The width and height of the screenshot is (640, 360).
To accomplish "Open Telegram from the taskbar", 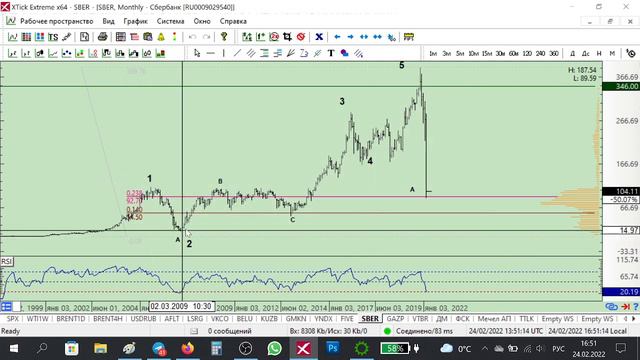I will coord(159,348).
